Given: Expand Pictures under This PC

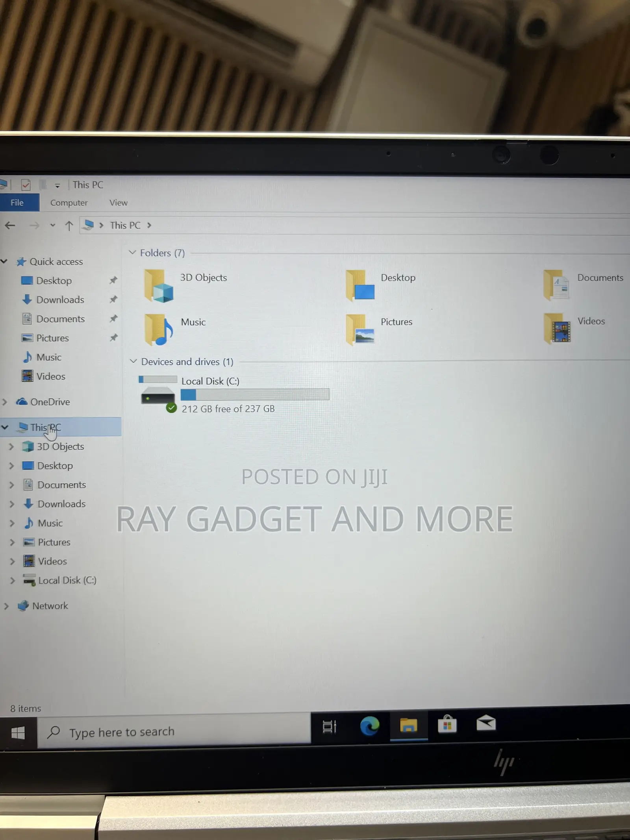Looking at the screenshot, I should (12, 542).
